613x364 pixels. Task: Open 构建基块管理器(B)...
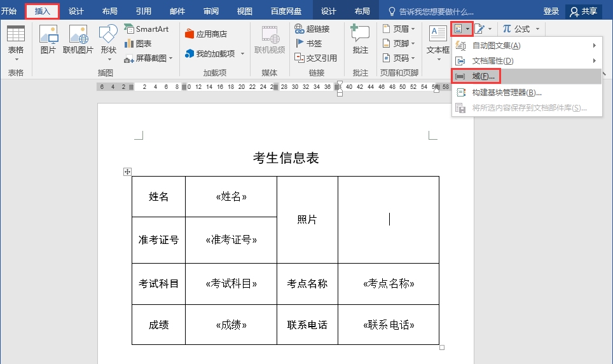[x=527, y=93]
